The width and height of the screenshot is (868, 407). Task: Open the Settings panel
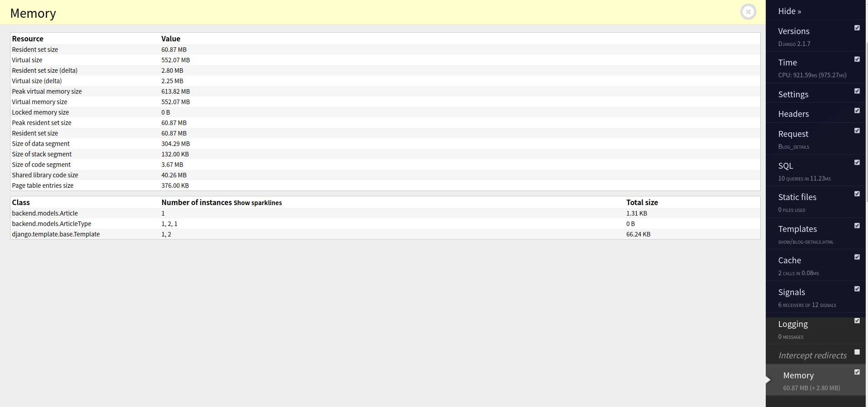[x=793, y=94]
